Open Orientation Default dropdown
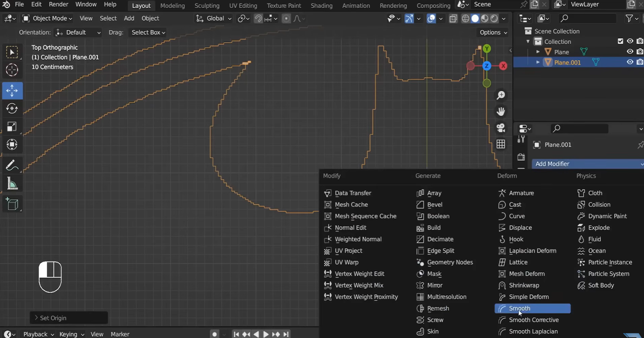Viewport: 644px width, 338px height. [78, 32]
